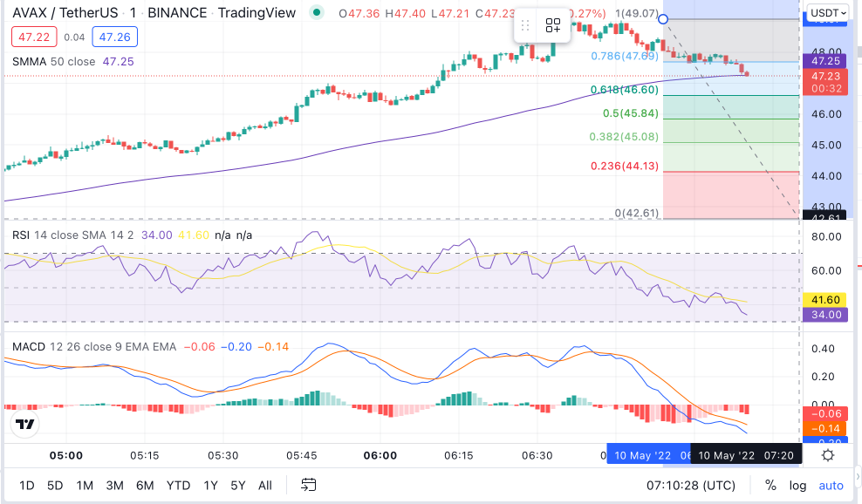Click the MACD value -0.20 in legend

click(236, 347)
